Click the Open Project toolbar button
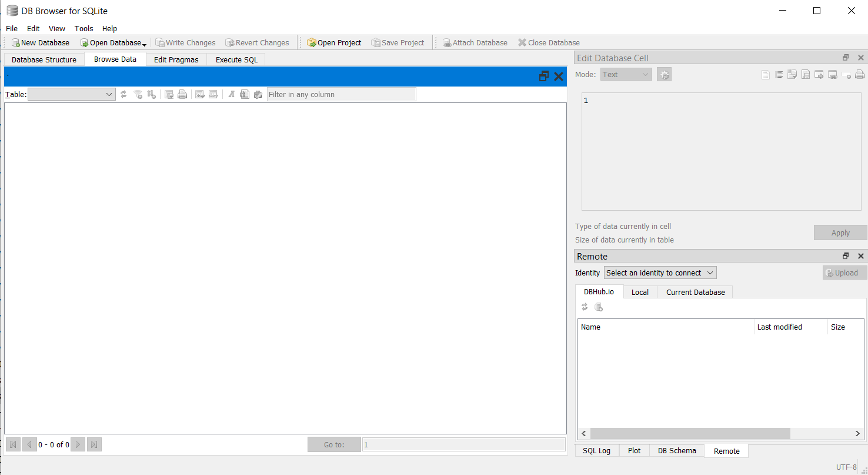This screenshot has width=868, height=475. 334,42
